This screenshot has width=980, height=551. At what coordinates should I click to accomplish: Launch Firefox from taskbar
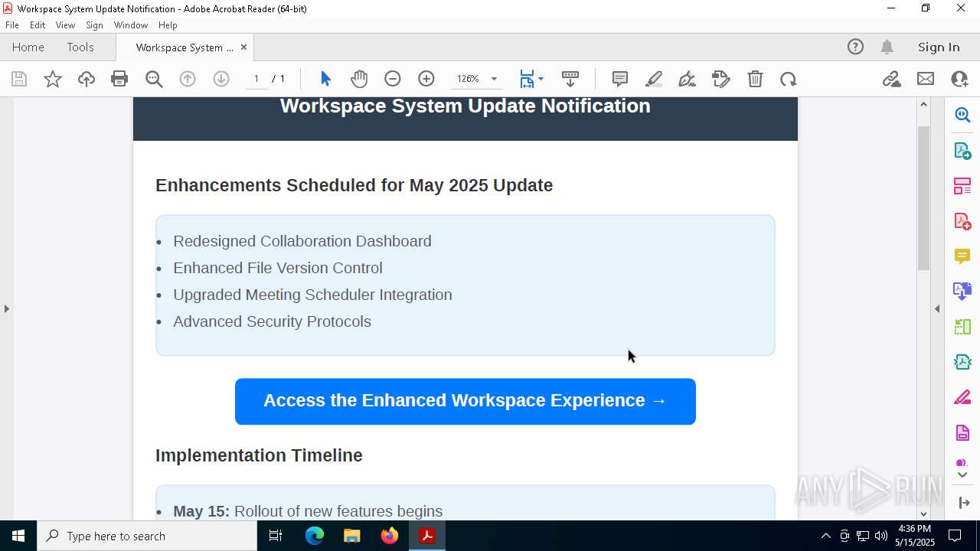[x=390, y=536]
